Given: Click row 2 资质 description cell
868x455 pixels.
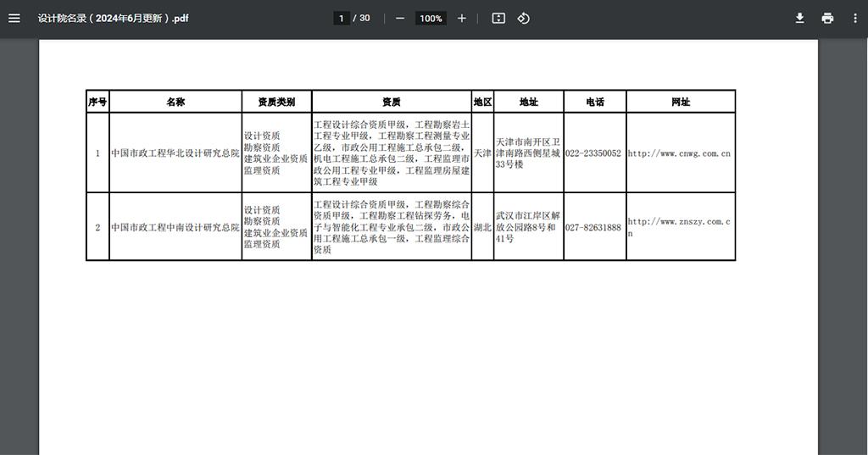Looking at the screenshot, I should click(x=392, y=227).
